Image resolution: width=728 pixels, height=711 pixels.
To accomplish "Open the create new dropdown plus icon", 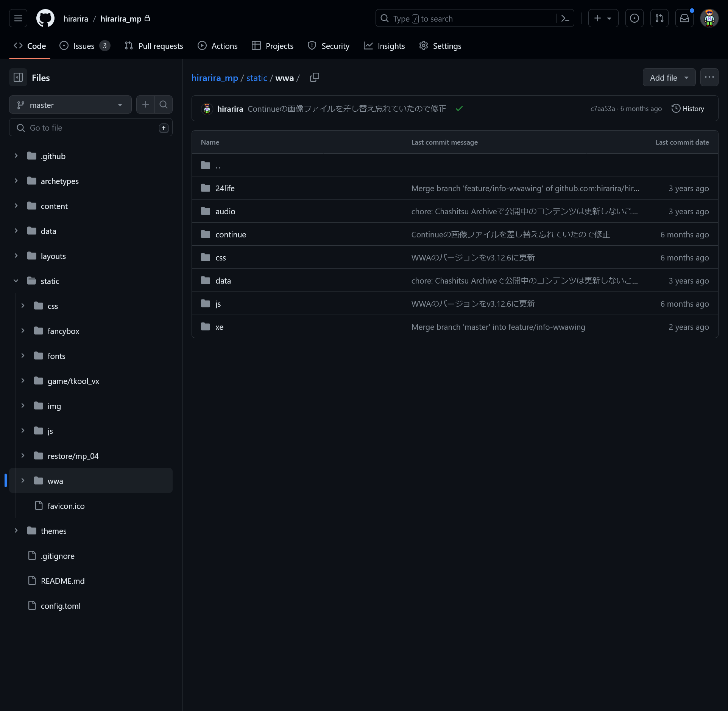I will (603, 18).
